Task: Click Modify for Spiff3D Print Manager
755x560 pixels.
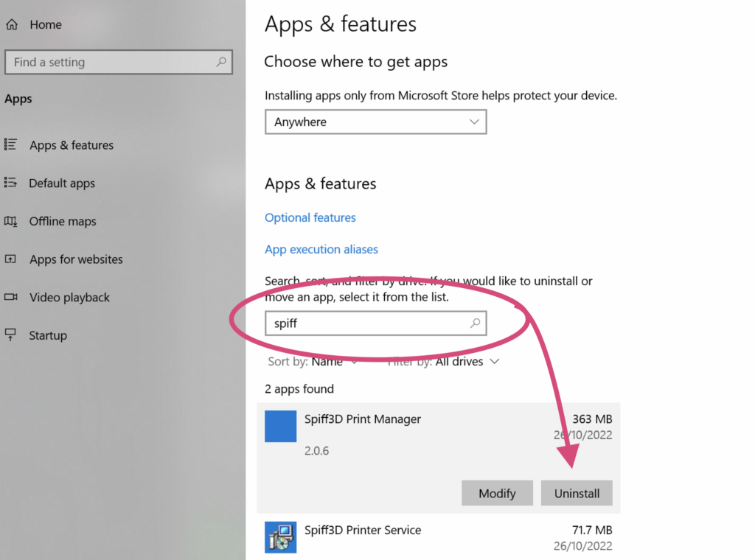Action: coord(498,493)
